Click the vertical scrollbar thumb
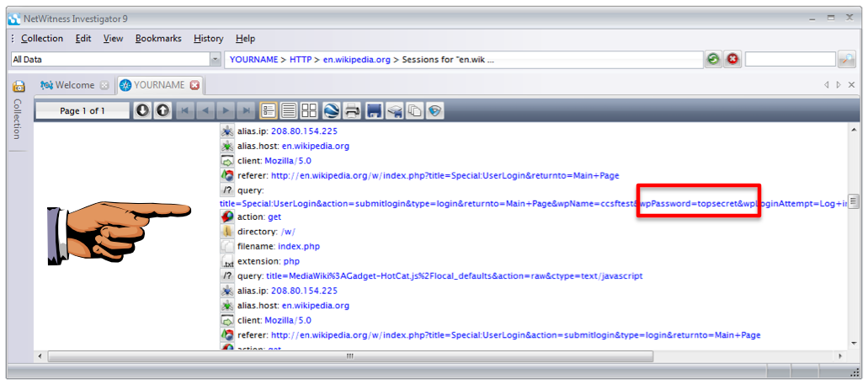 point(854,200)
